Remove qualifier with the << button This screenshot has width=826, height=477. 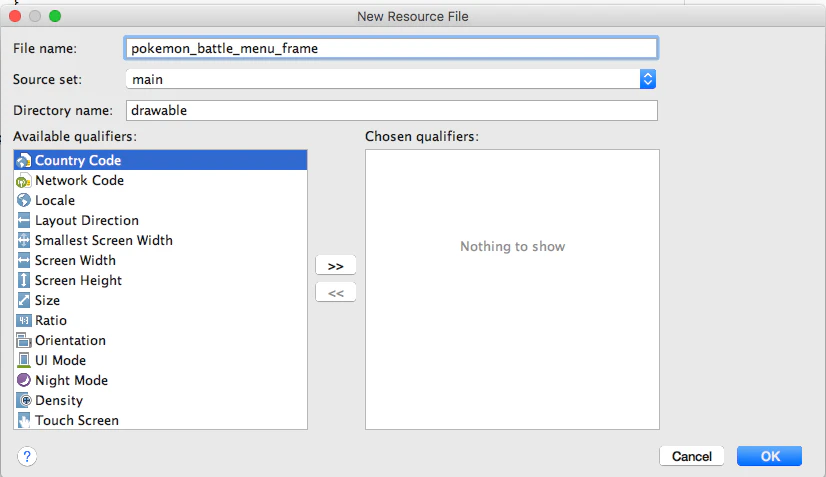pyautogui.click(x=336, y=293)
